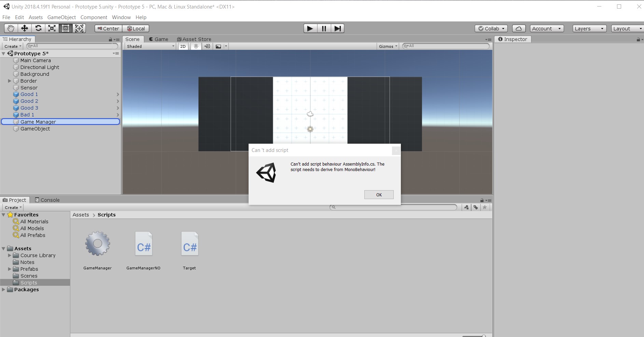
Task: Select the Rotate tool
Action: tap(38, 28)
